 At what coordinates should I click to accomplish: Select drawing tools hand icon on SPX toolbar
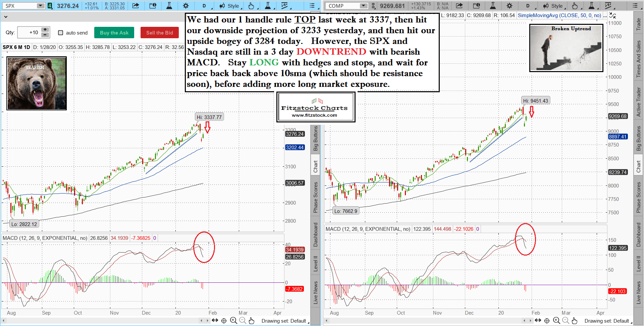tap(251, 6)
